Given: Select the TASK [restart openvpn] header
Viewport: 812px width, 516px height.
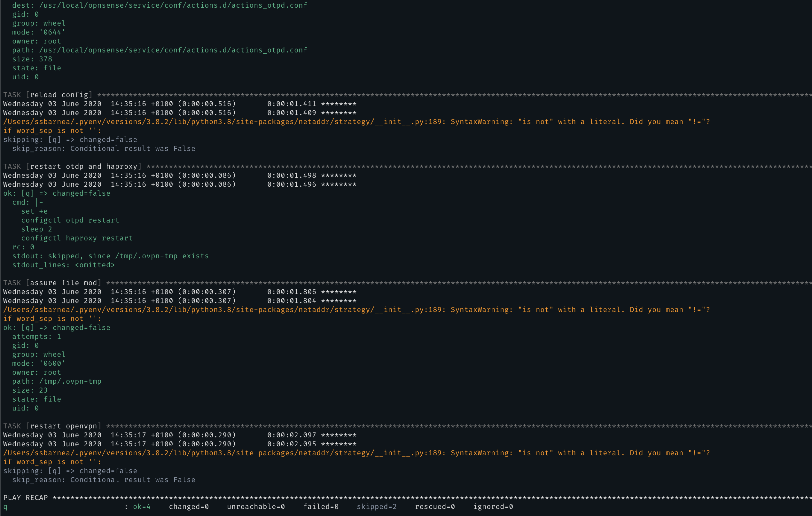Looking at the screenshot, I should (52, 426).
